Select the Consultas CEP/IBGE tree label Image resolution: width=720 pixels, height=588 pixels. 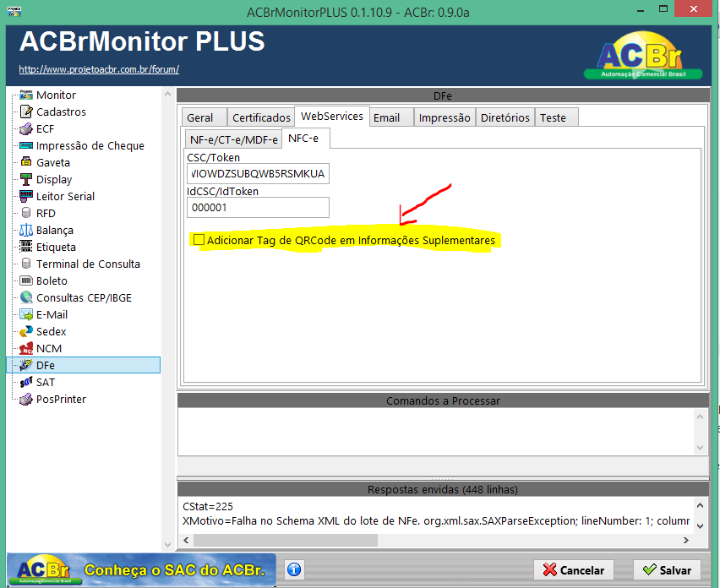tap(84, 297)
